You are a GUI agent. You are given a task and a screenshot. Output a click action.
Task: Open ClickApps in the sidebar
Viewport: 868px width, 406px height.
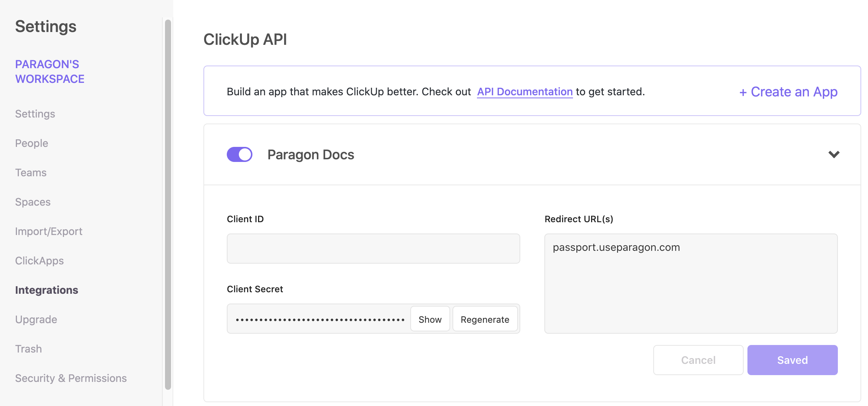click(x=40, y=261)
